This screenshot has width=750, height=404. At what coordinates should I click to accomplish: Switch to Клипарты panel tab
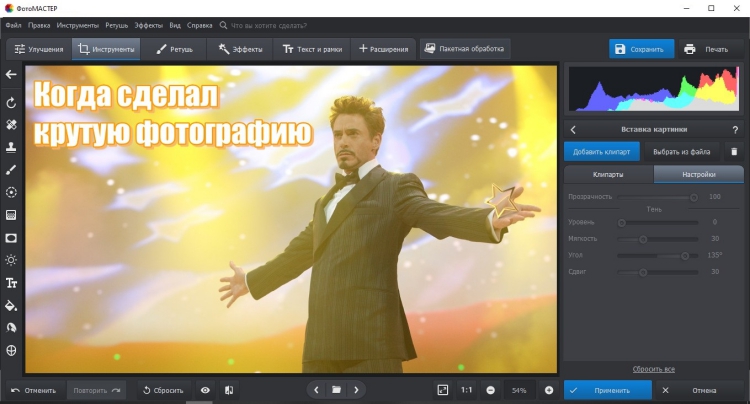(x=608, y=175)
